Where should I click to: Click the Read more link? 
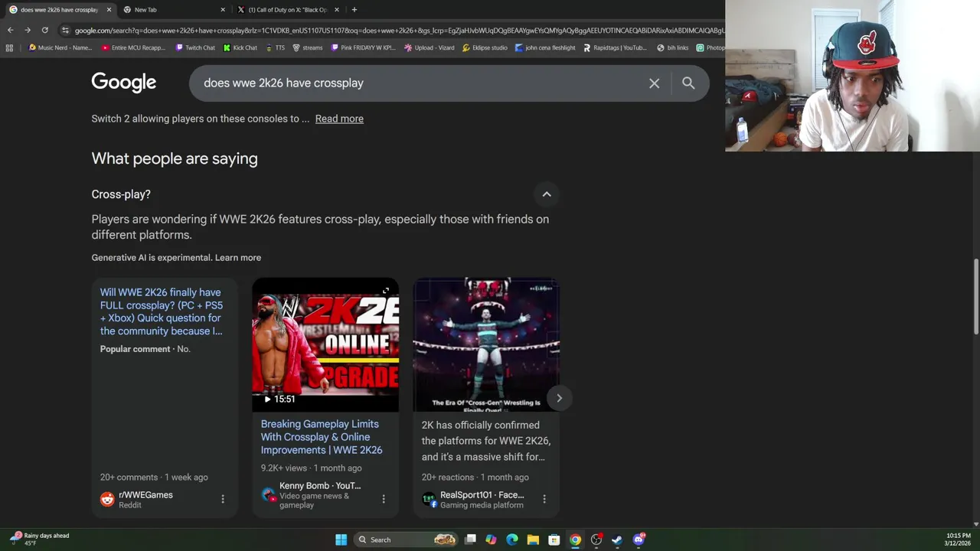coord(339,119)
